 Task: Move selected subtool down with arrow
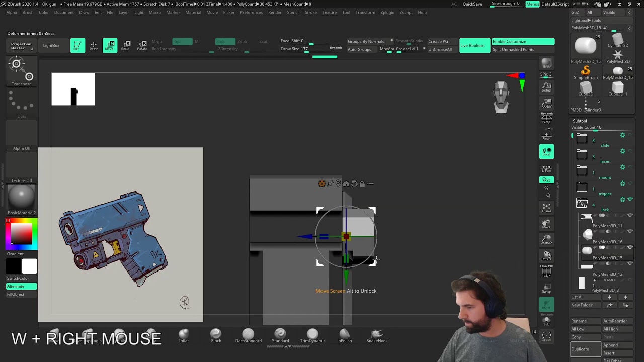click(625, 297)
